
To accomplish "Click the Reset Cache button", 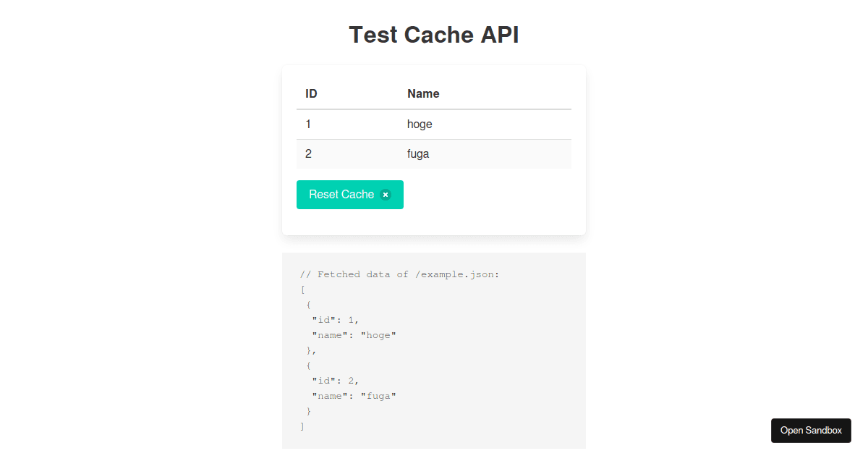I will (341, 195).
